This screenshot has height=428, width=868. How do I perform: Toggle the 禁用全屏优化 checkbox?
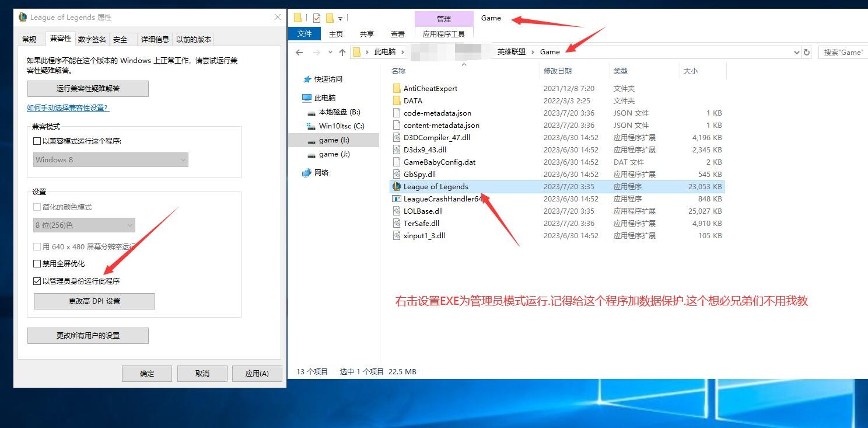pyautogui.click(x=37, y=263)
